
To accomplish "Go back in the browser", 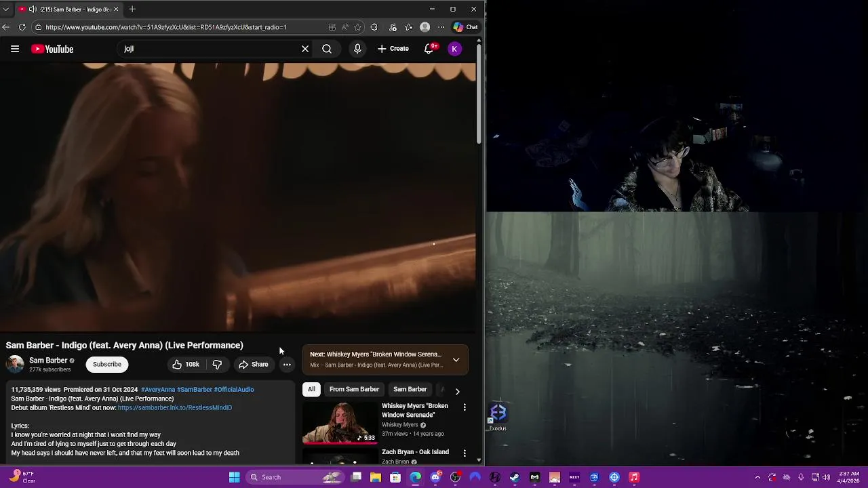I will (6, 27).
